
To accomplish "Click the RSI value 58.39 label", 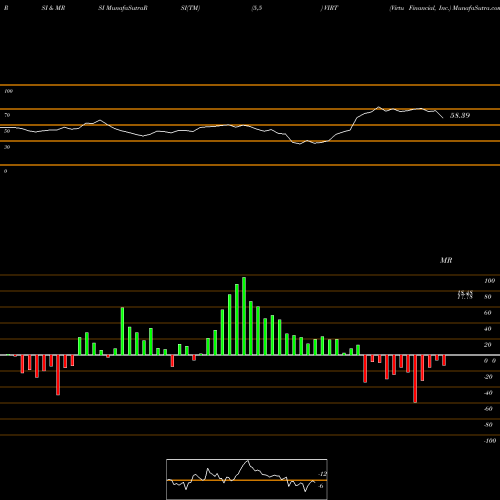I will pos(460,115).
